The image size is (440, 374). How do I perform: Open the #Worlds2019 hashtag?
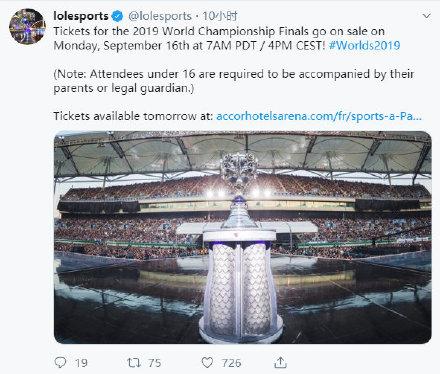pos(364,45)
